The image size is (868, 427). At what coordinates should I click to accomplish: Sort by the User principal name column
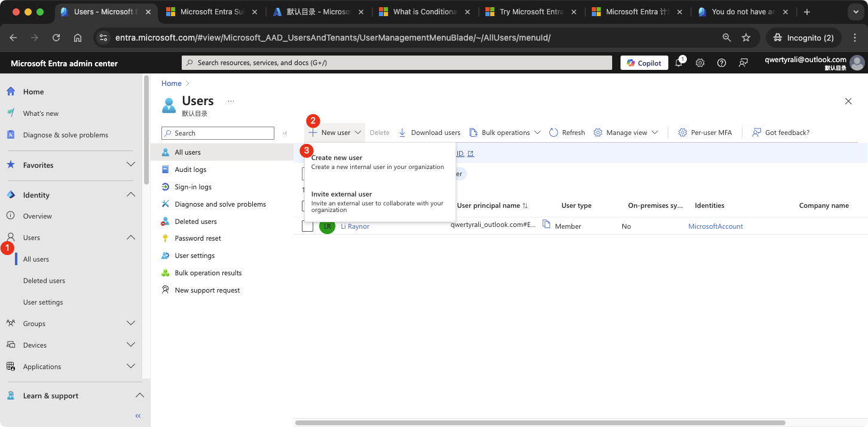click(x=492, y=205)
